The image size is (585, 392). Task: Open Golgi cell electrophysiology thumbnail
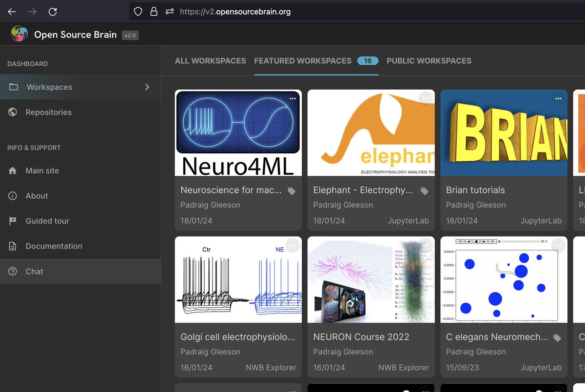[238, 280]
